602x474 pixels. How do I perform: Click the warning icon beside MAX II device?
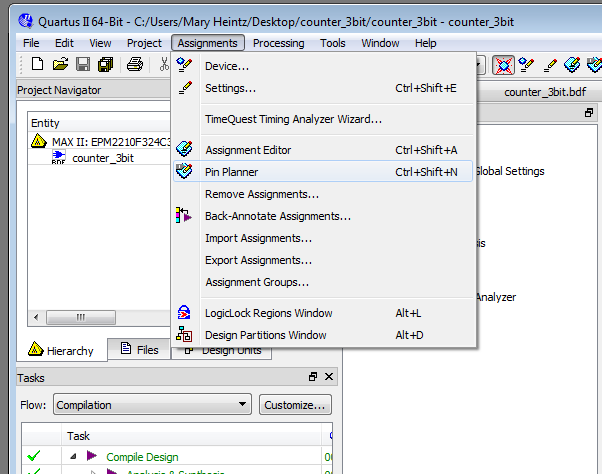pos(38,141)
